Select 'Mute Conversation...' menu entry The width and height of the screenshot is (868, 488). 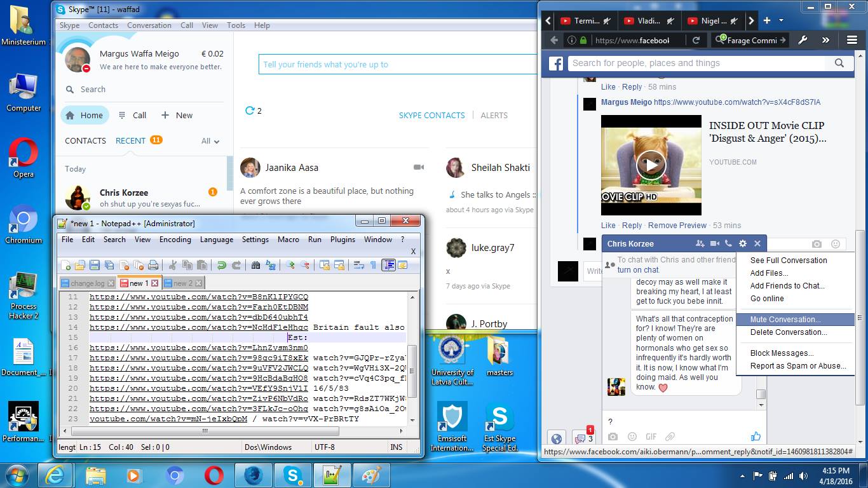[796, 320]
